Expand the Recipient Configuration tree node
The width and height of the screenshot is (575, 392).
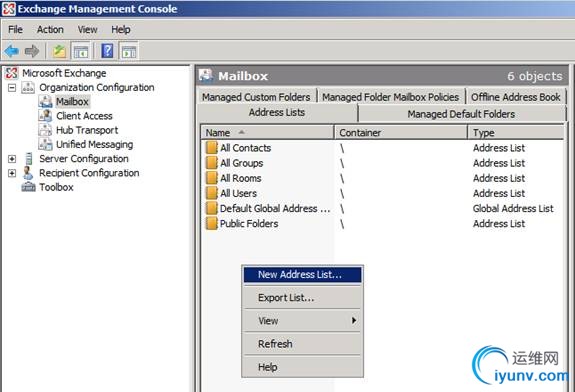12,173
